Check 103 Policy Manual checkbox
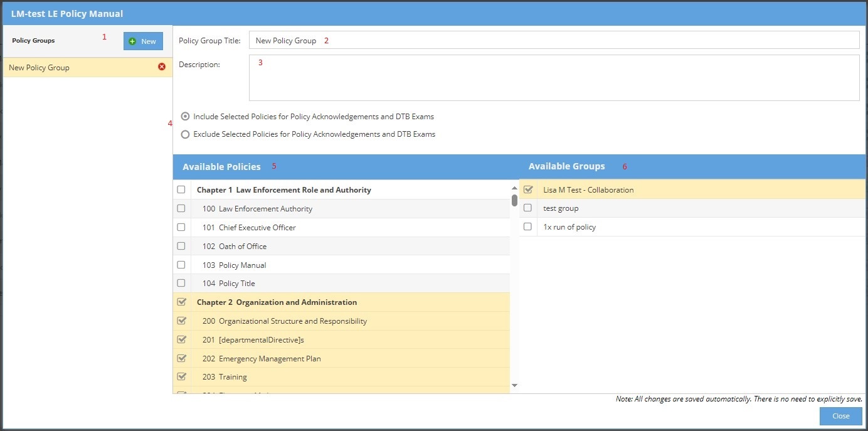The height and width of the screenshot is (431, 868). pyautogui.click(x=181, y=265)
